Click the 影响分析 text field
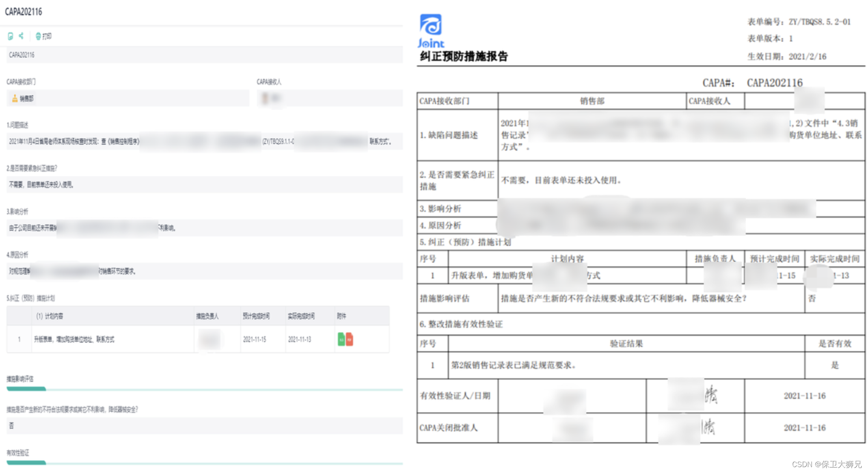The height and width of the screenshot is (472, 868). tap(203, 228)
